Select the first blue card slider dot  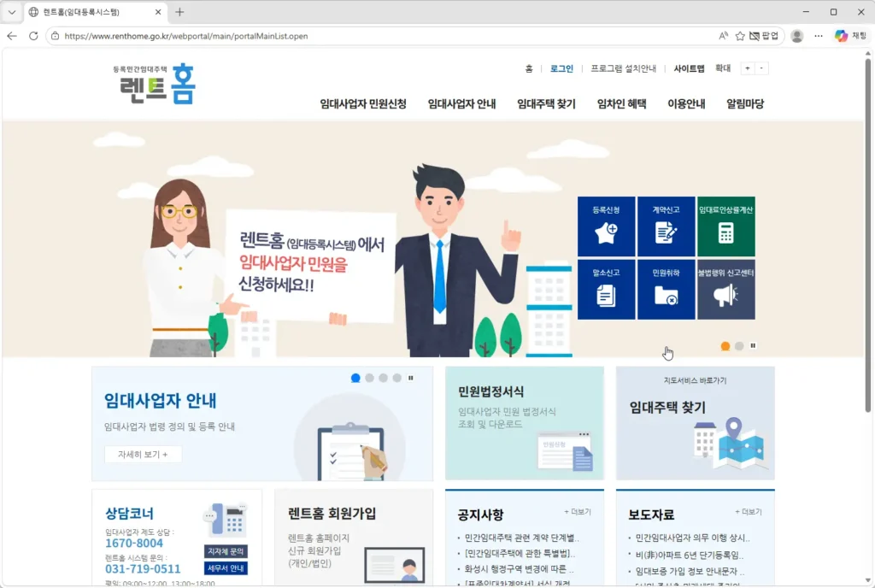coord(355,379)
